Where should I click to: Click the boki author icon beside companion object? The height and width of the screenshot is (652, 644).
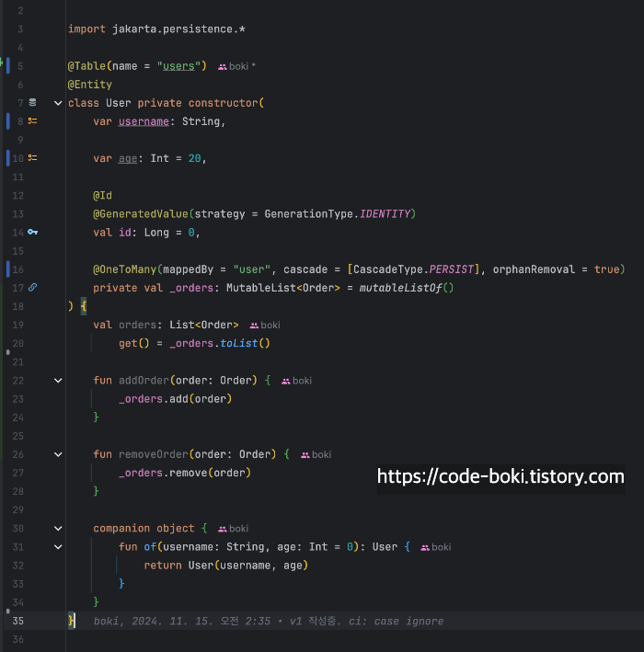click(x=223, y=529)
